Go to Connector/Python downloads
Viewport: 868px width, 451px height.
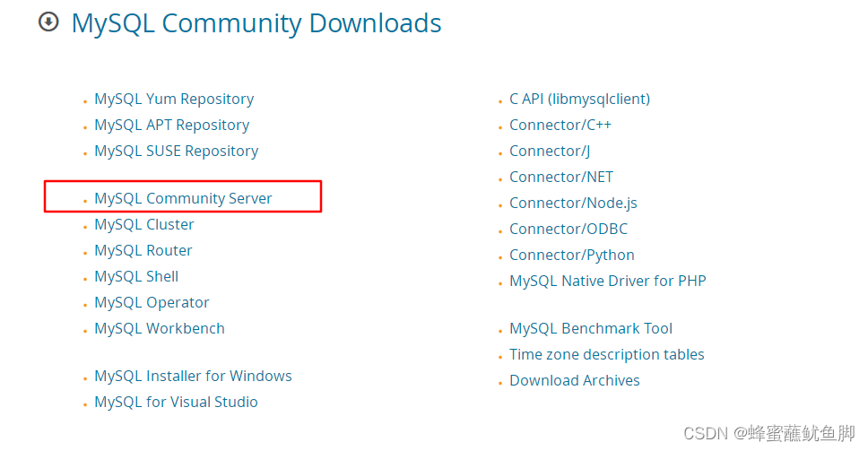coord(572,256)
